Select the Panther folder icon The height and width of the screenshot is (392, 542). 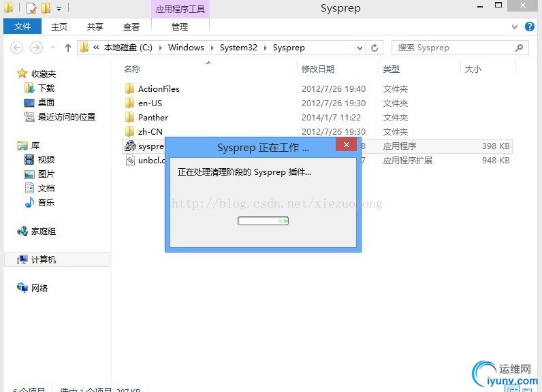point(129,118)
